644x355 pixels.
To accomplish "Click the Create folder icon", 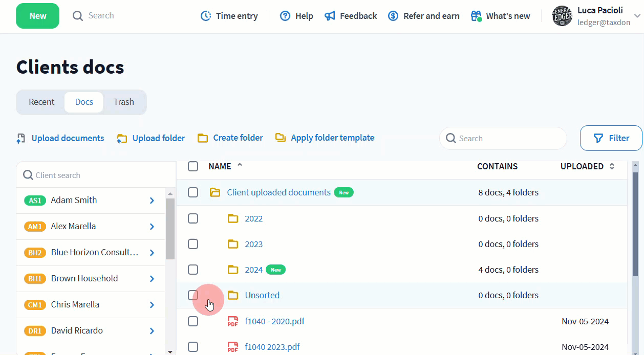I will (x=203, y=138).
